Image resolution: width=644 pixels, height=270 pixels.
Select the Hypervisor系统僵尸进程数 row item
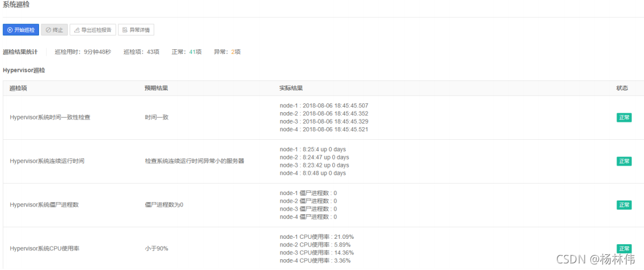(x=44, y=205)
